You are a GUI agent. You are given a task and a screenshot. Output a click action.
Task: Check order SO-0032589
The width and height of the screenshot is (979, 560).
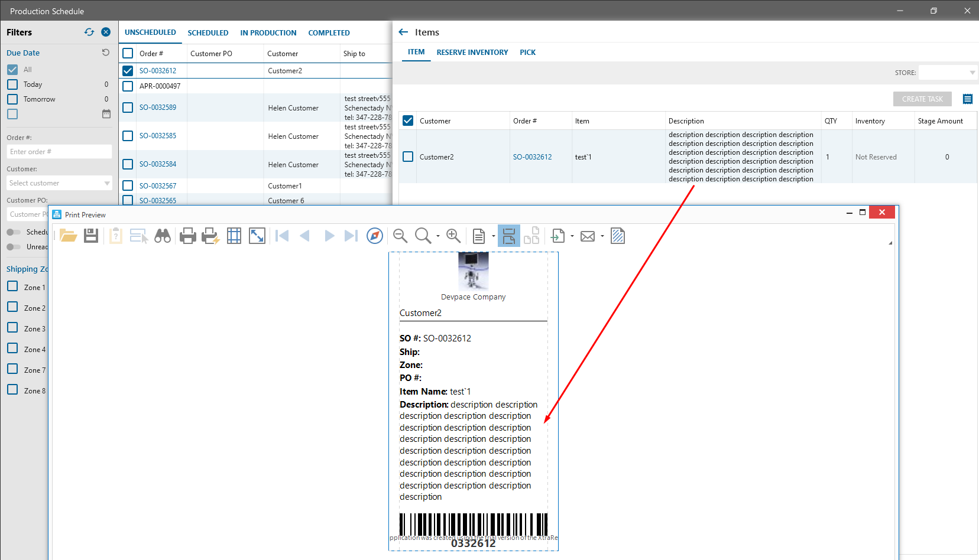(x=128, y=108)
